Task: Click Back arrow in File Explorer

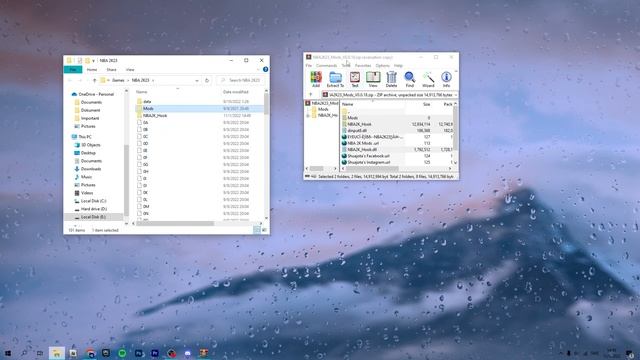Action: [x=70, y=80]
